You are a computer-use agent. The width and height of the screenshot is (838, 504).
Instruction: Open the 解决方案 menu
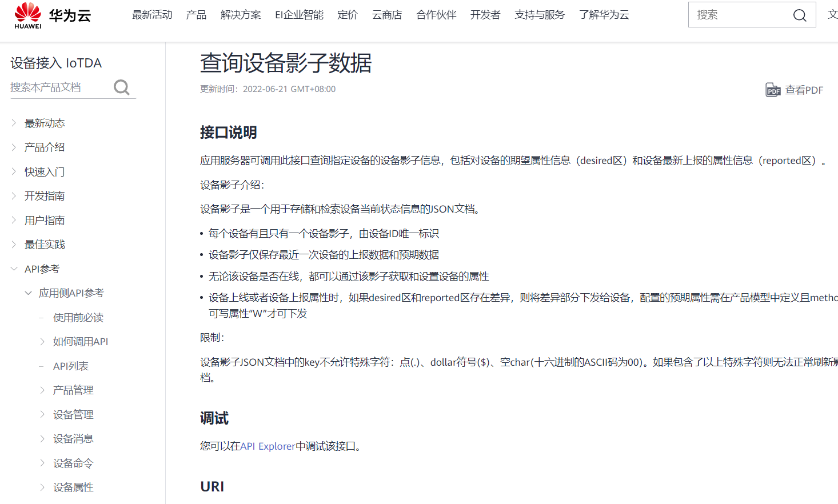coord(241,15)
